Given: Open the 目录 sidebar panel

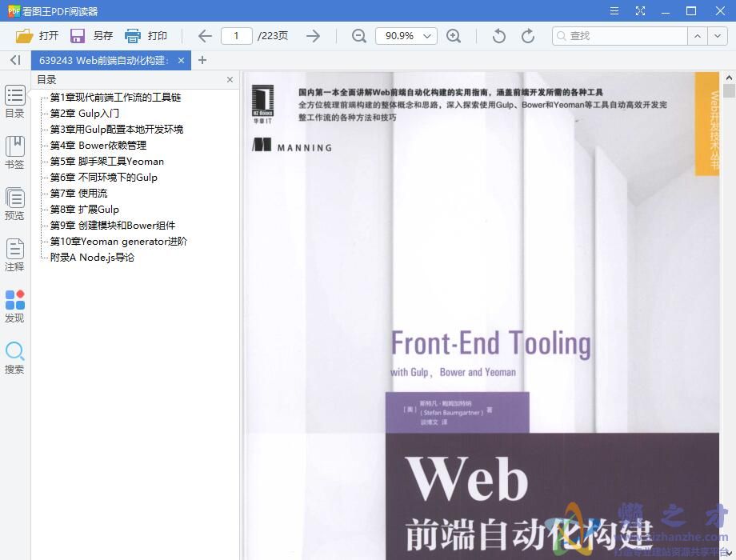Looking at the screenshot, I should [14, 102].
